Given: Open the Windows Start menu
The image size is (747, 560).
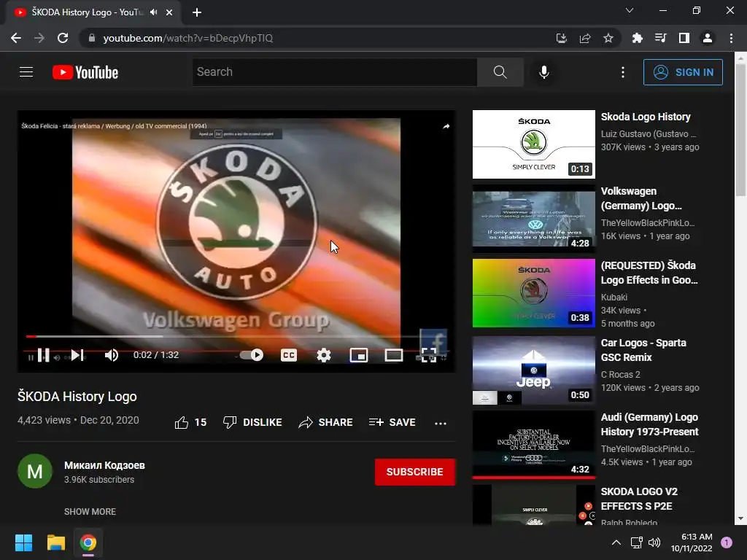Looking at the screenshot, I should (x=23, y=542).
